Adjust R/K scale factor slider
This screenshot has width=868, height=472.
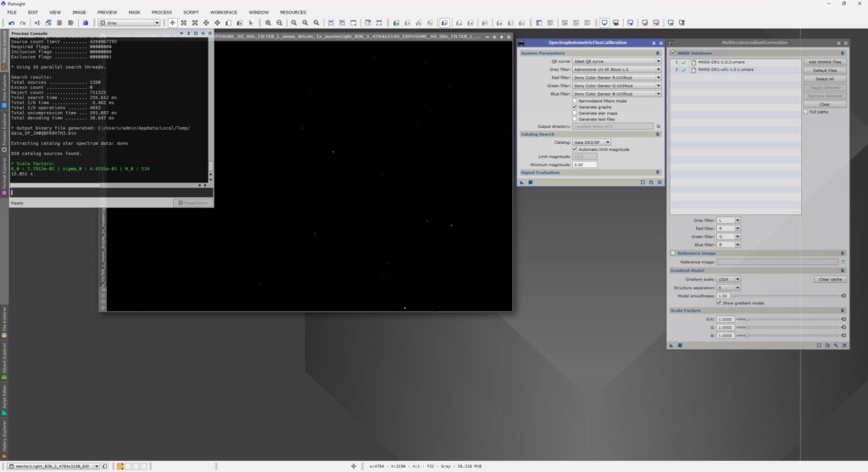788,319
